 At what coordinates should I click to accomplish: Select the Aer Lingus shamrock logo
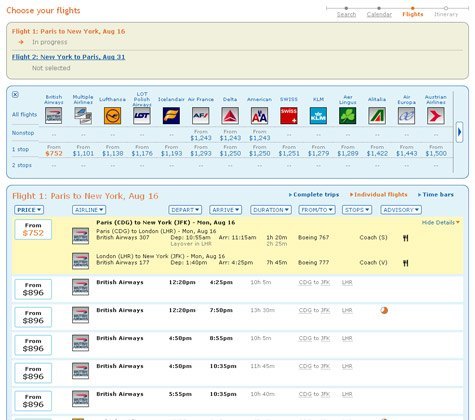(347, 116)
